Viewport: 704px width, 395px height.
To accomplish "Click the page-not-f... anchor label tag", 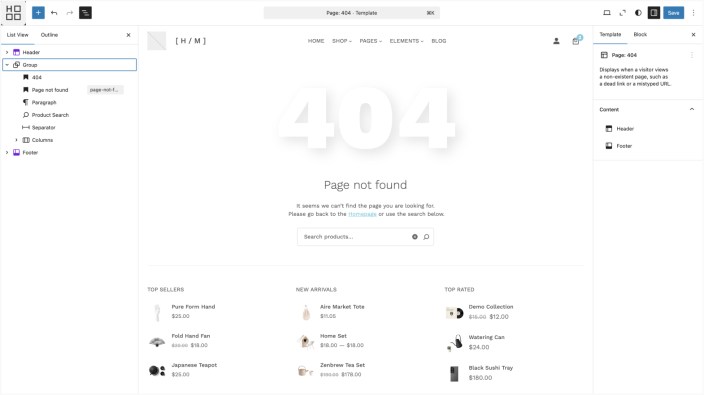I will coord(104,90).
